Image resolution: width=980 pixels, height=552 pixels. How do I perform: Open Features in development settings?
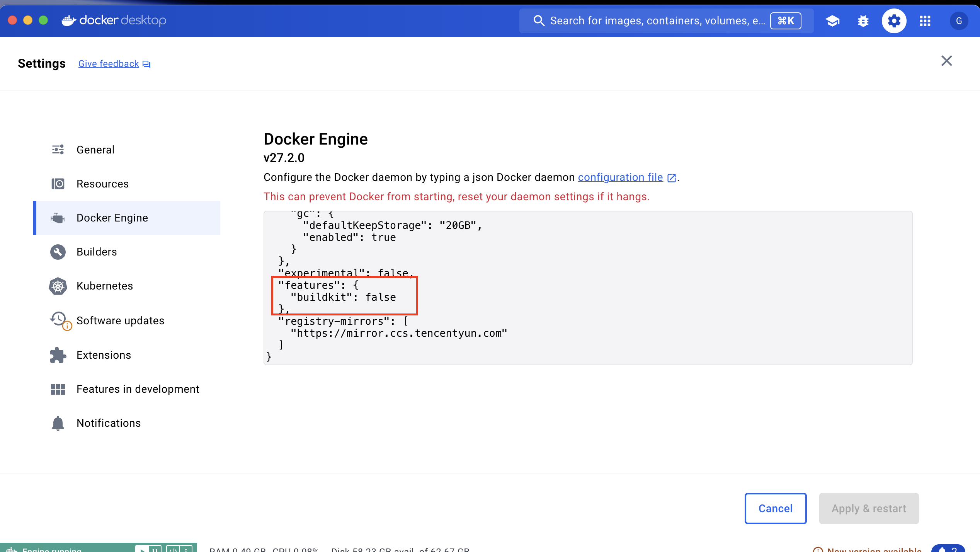[x=127, y=389]
